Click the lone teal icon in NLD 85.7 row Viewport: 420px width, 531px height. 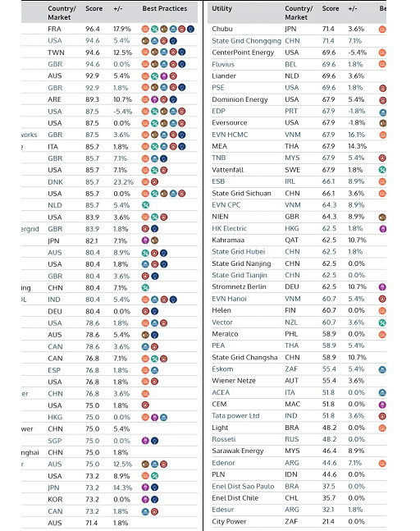point(145,205)
